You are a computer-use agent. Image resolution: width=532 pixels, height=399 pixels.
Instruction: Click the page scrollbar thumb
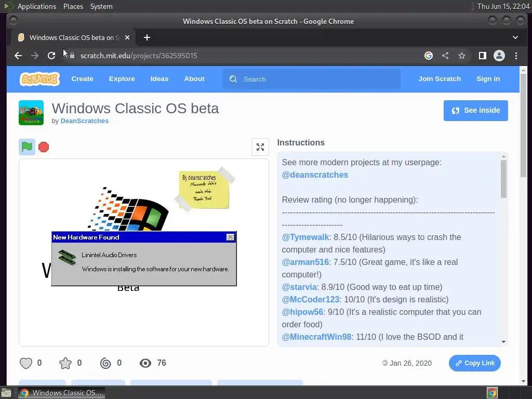pos(524,126)
